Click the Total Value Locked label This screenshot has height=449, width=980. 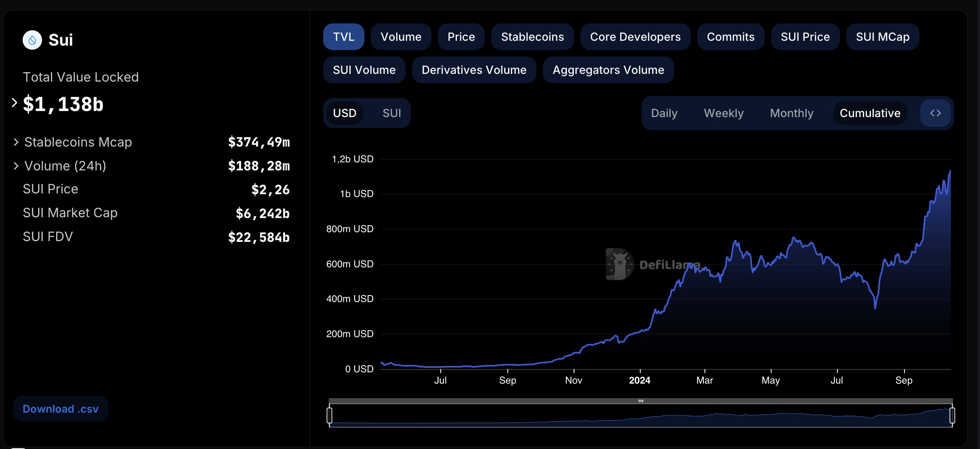click(x=81, y=77)
